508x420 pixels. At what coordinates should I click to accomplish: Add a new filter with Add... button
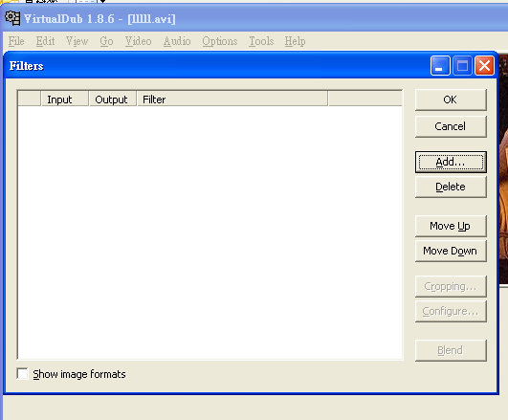tap(451, 162)
